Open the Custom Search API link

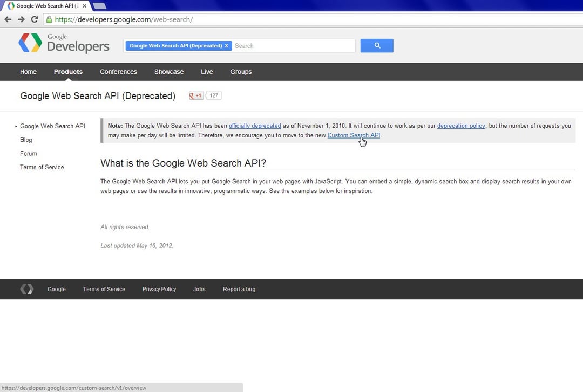pyautogui.click(x=354, y=135)
